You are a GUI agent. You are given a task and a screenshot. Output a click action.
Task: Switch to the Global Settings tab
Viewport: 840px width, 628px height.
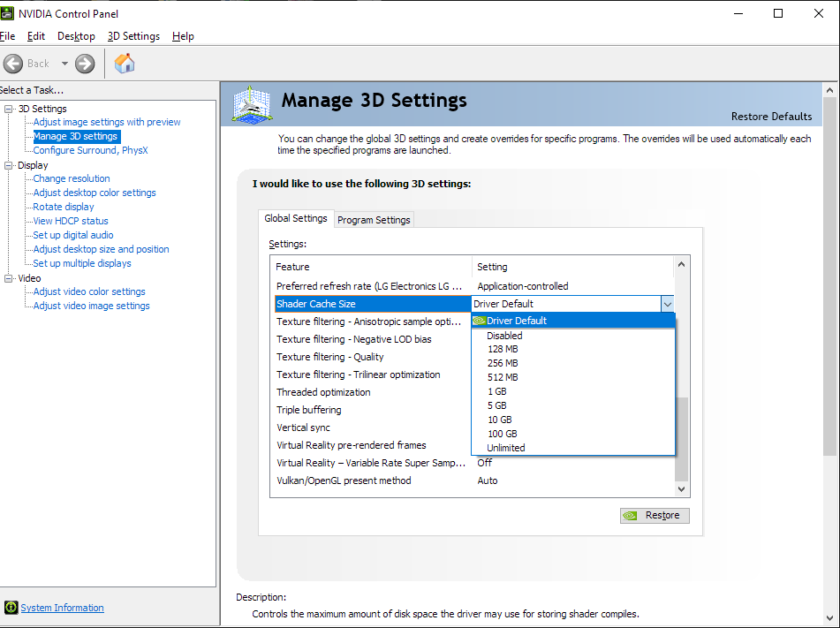[296, 218]
